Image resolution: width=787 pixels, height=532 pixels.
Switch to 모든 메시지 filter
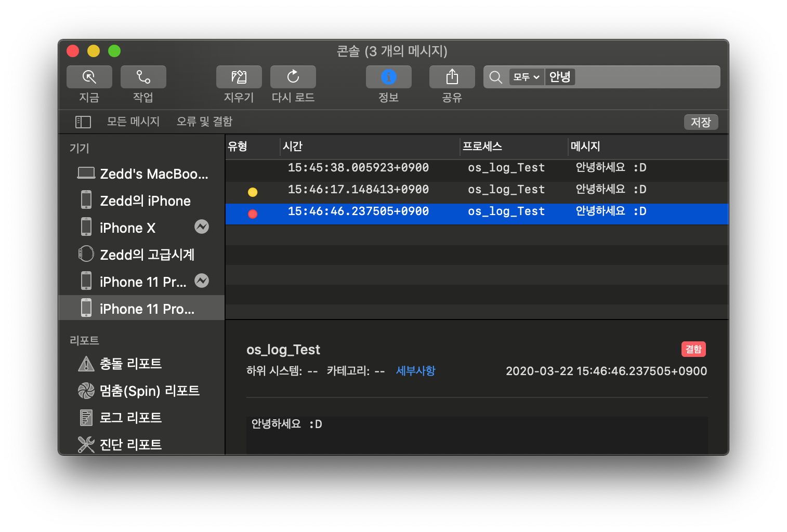click(133, 122)
